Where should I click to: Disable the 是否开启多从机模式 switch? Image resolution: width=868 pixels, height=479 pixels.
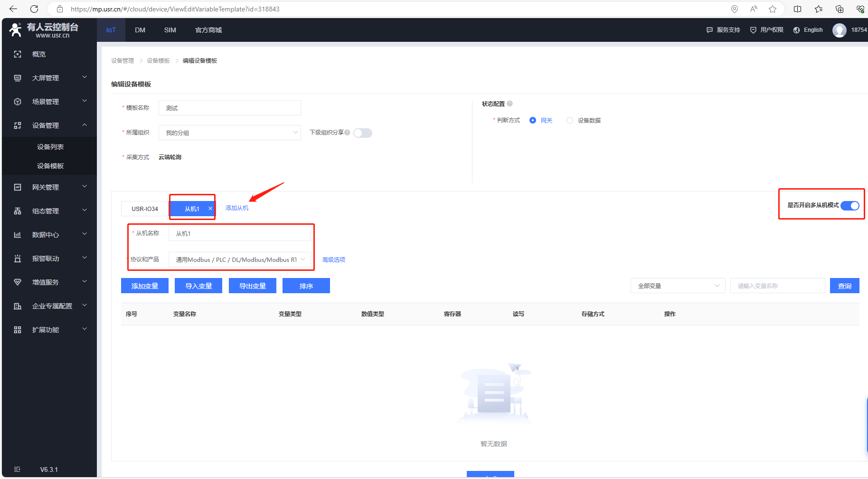849,205
